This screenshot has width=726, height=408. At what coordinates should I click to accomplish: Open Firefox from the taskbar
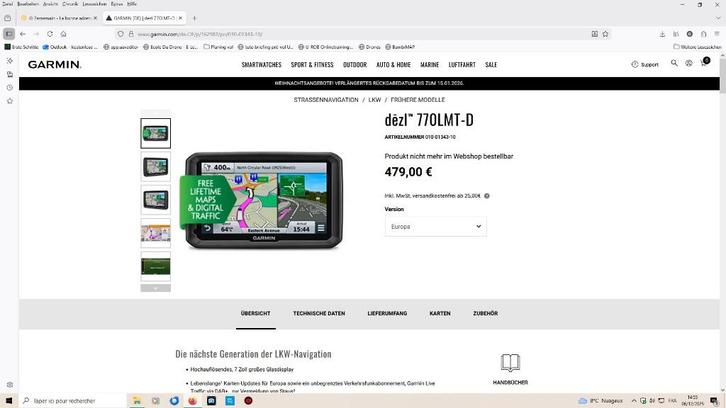[x=193, y=401]
